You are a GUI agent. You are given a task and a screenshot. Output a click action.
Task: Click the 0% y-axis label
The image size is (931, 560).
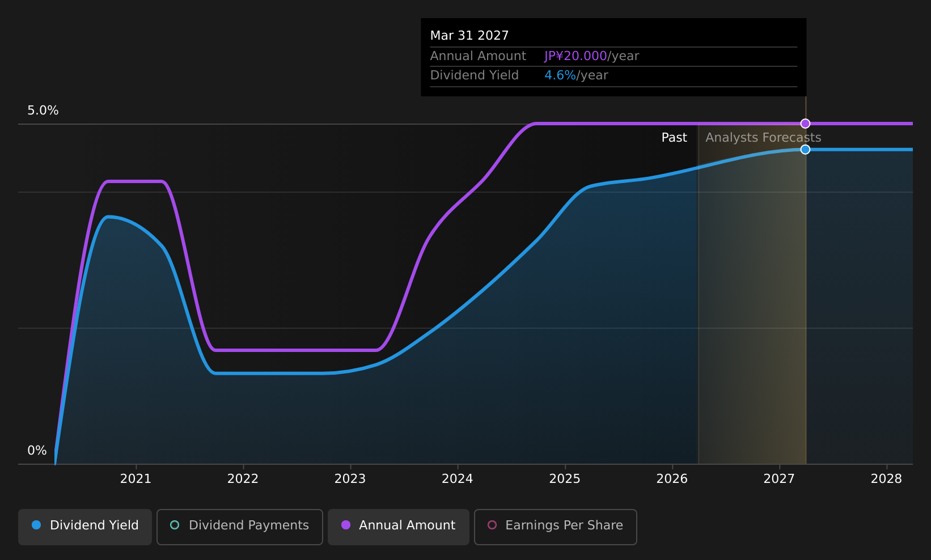point(37,451)
